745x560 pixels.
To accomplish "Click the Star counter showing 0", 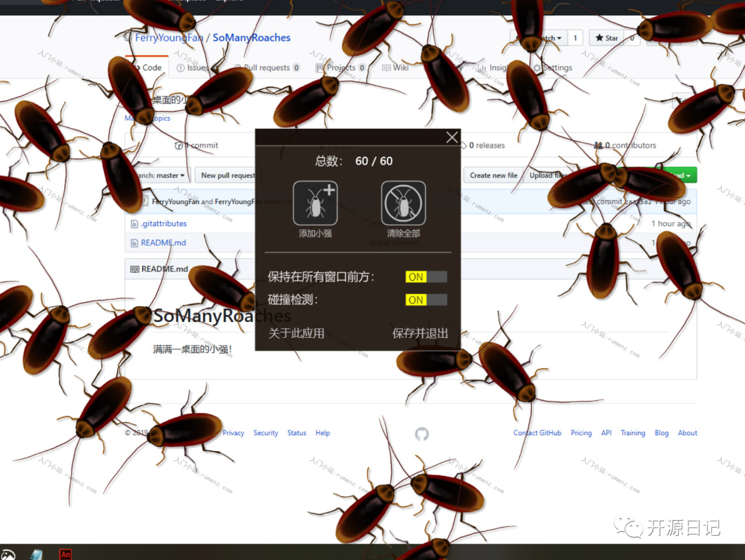I will click(633, 38).
